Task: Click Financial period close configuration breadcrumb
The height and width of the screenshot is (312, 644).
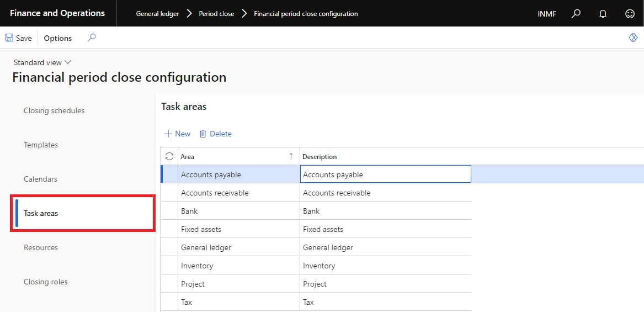Action: coord(306,14)
